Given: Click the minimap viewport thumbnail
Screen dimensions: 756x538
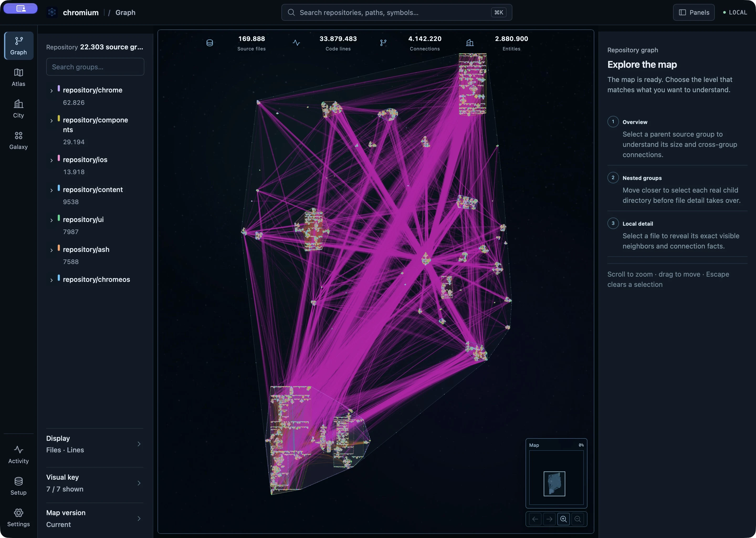Looking at the screenshot, I should click(x=554, y=484).
